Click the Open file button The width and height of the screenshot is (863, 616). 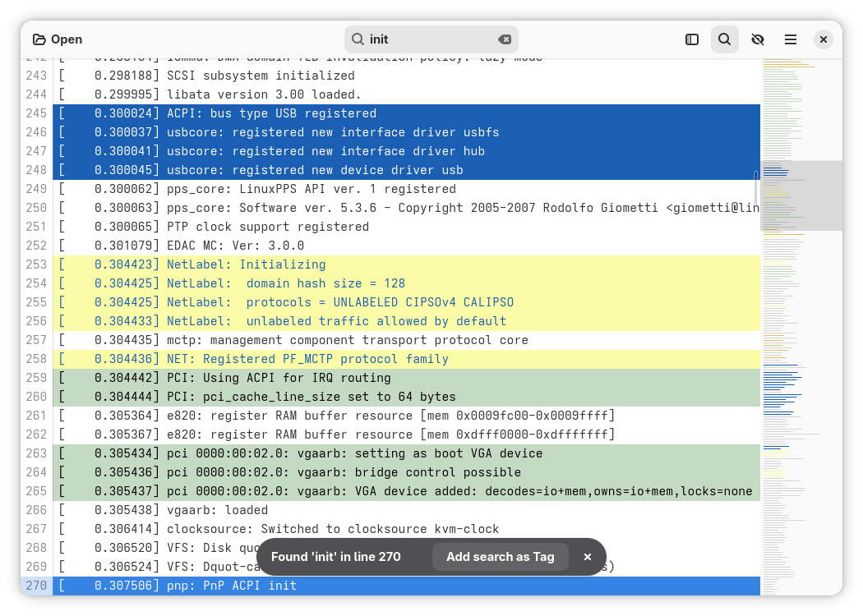point(58,39)
